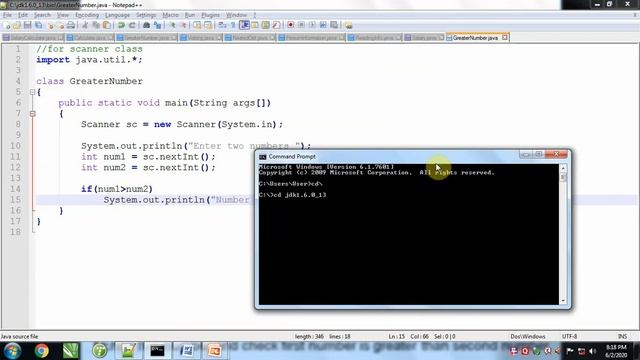Toggle the highlighted Indent Guide icon
Image resolution: width=640 pixels, height=360 pixels.
[x=244, y=25]
